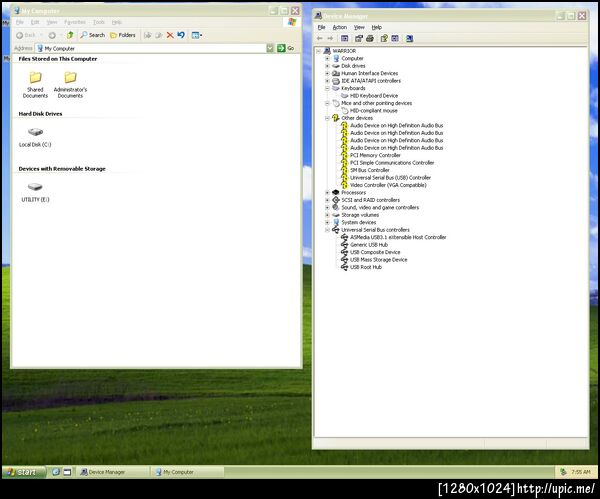Click the green Go button
600x499 pixels.
click(x=285, y=48)
